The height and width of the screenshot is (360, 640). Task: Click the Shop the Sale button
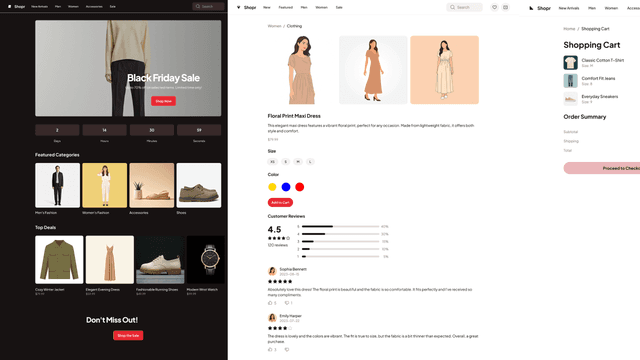tap(128, 336)
